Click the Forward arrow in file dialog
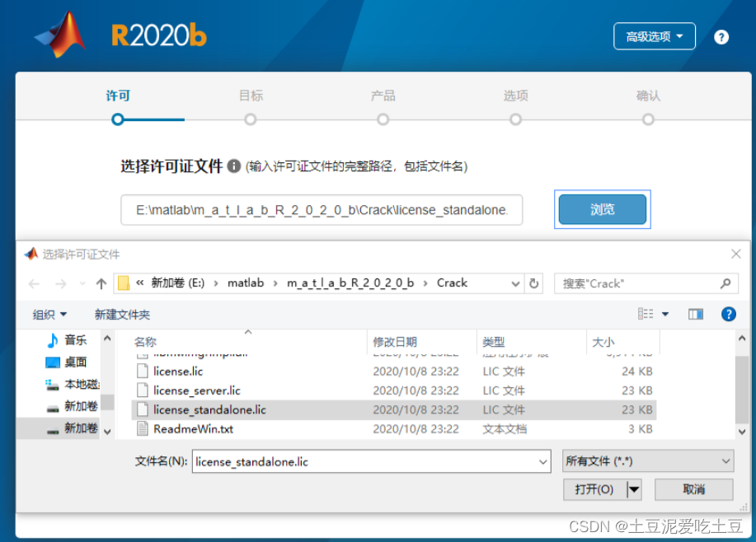The width and height of the screenshot is (756, 542). (x=61, y=283)
